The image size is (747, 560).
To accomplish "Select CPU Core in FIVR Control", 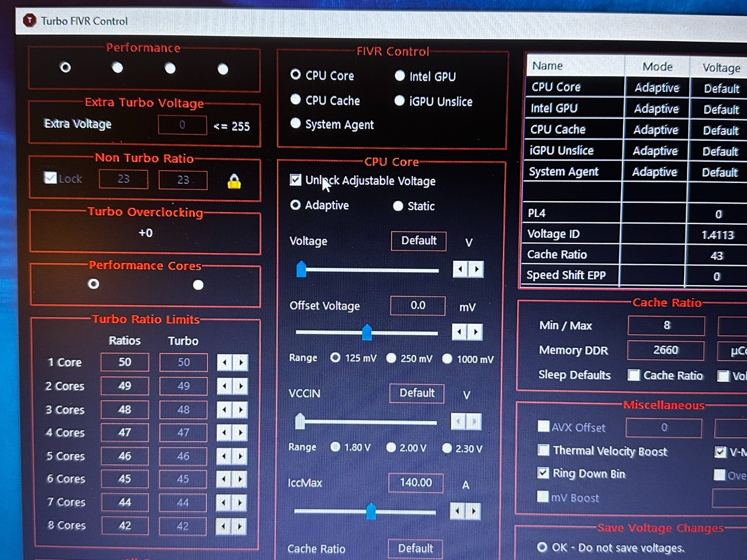I will [x=296, y=75].
